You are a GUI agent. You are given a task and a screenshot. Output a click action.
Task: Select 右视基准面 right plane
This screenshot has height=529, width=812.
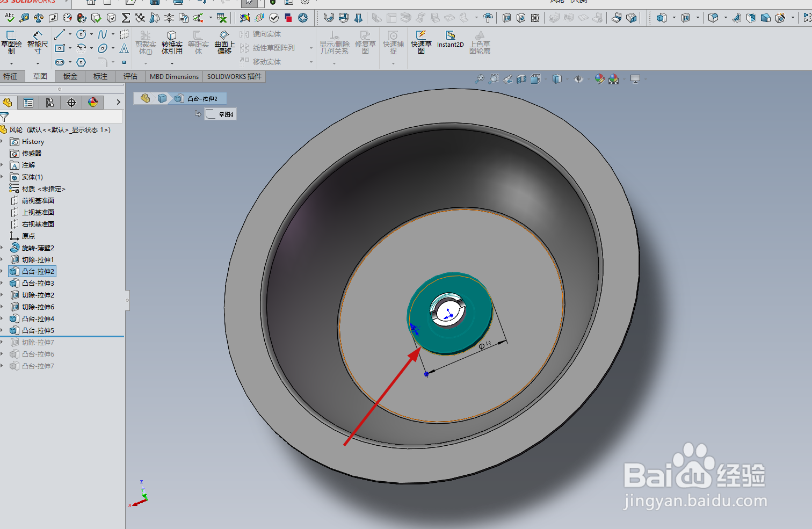pyautogui.click(x=32, y=224)
